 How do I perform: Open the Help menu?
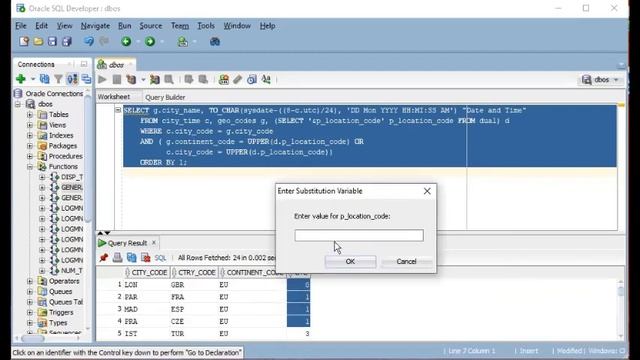coord(267,26)
